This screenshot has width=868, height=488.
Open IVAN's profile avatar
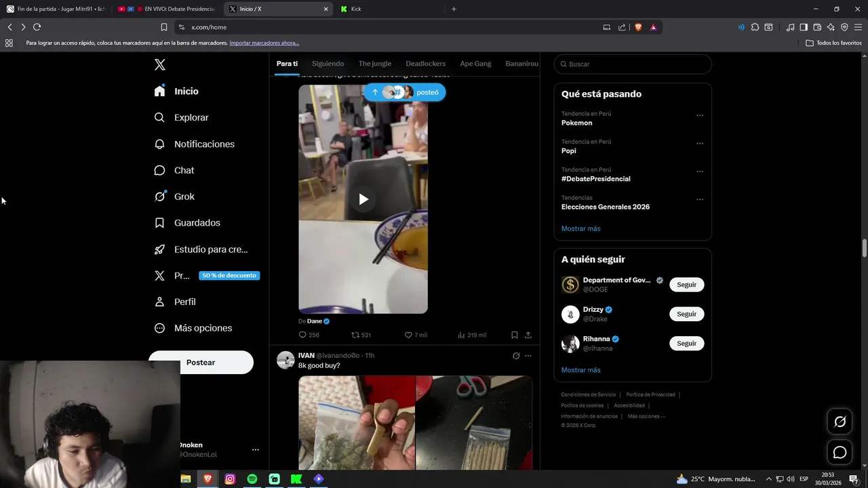click(285, 360)
